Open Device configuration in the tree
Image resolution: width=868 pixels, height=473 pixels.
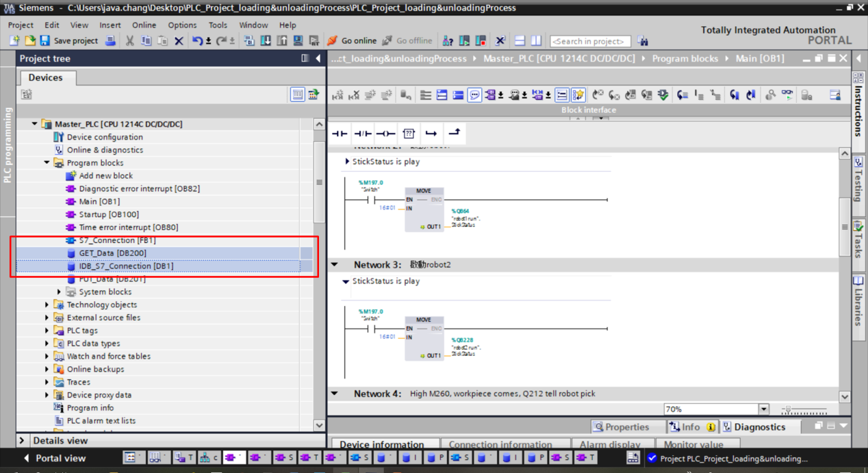[105, 137]
